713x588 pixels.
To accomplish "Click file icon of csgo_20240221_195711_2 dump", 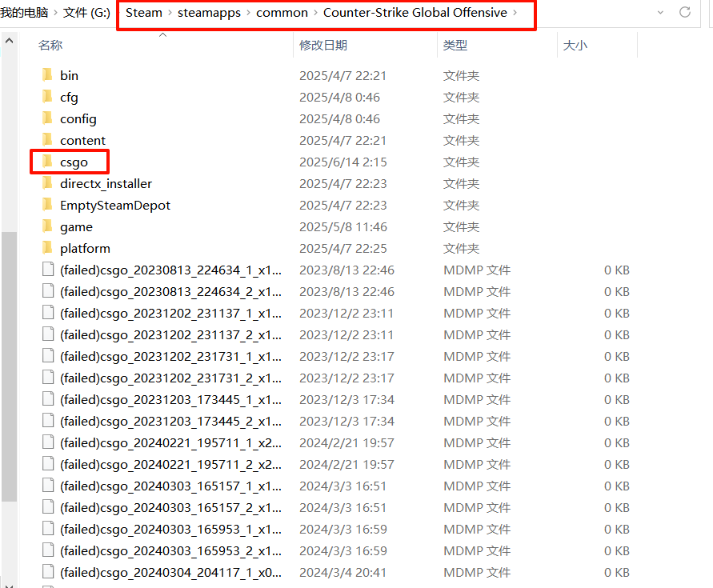I will point(48,464).
